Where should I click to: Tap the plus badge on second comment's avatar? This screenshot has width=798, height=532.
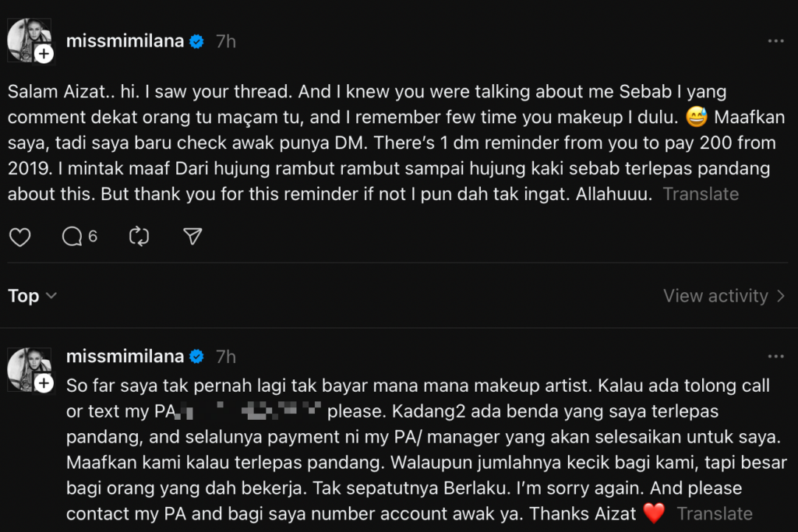[44, 383]
